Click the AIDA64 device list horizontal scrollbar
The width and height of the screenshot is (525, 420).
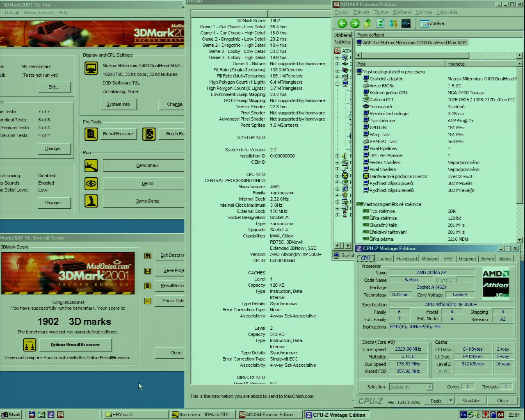439,55
